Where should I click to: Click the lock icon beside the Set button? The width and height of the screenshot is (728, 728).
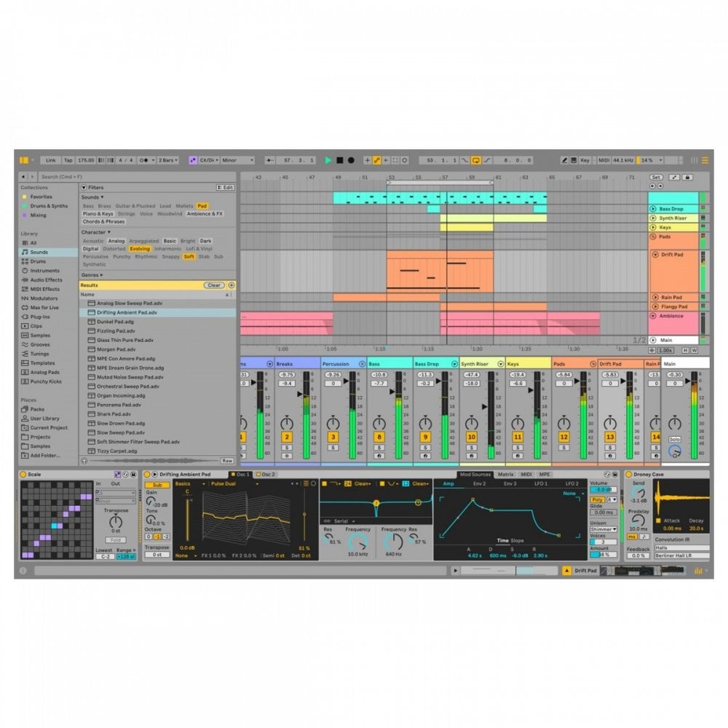pyautogui.click(x=687, y=177)
